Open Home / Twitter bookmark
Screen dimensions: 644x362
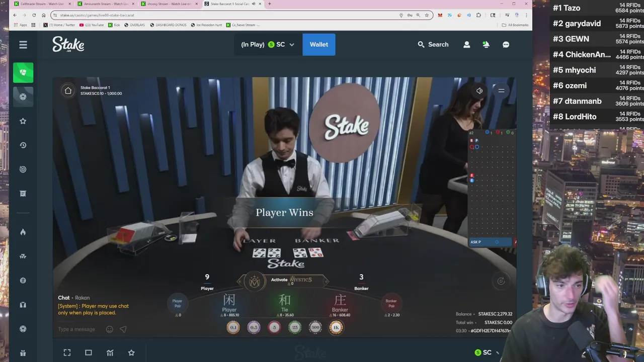(x=59, y=25)
